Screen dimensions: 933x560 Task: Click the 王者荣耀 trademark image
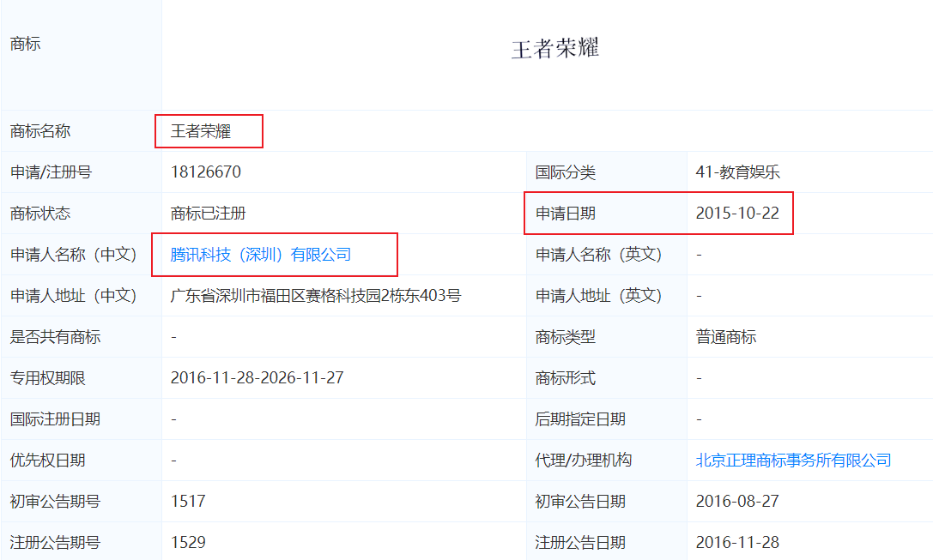pyautogui.click(x=554, y=49)
